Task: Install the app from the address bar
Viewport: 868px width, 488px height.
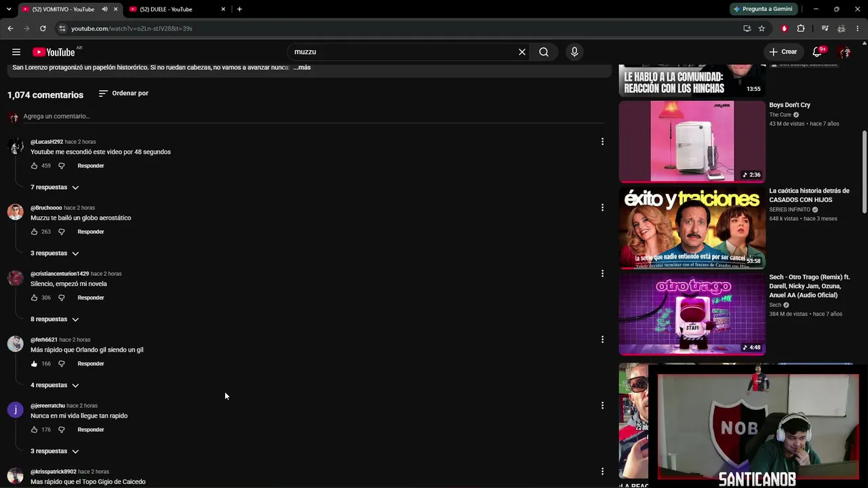Action: (747, 28)
